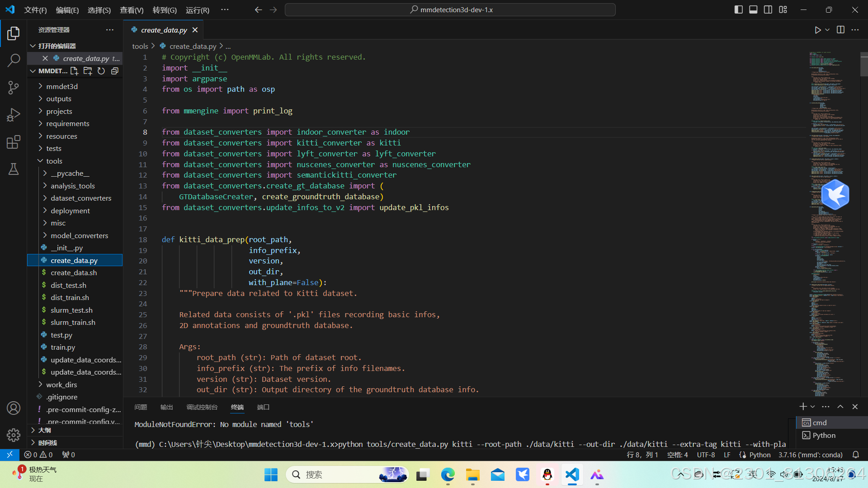Click New File icon in explorer header

[x=74, y=71]
